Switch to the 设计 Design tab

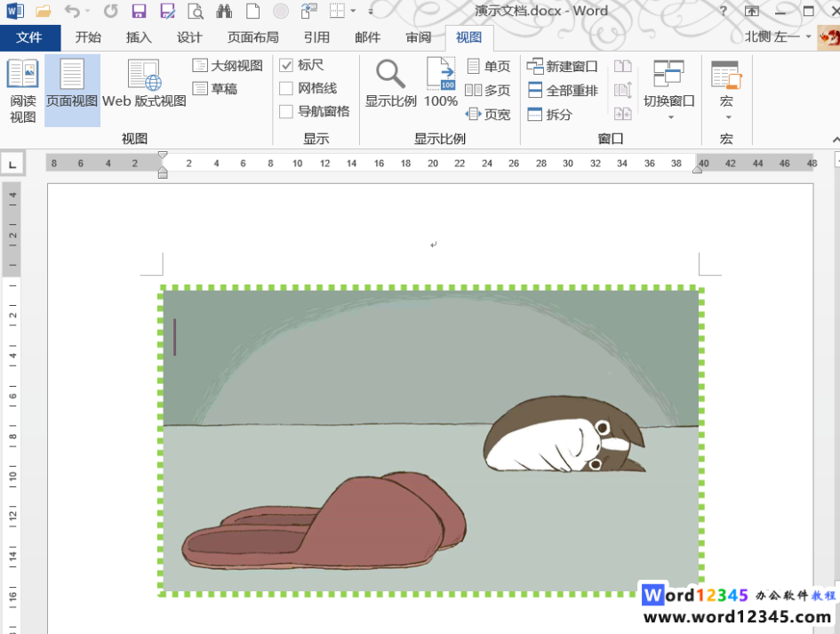(189, 37)
